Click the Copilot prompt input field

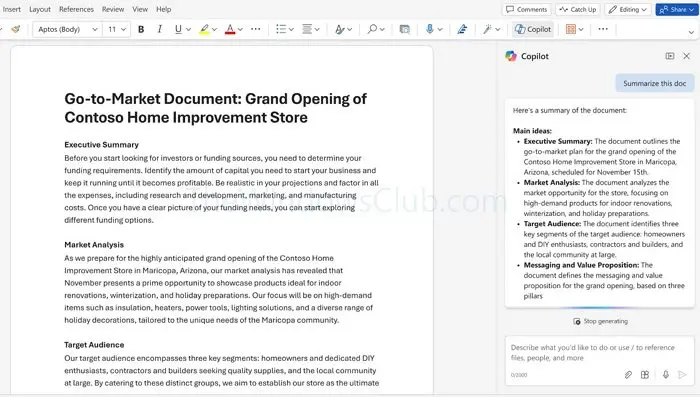(600, 352)
